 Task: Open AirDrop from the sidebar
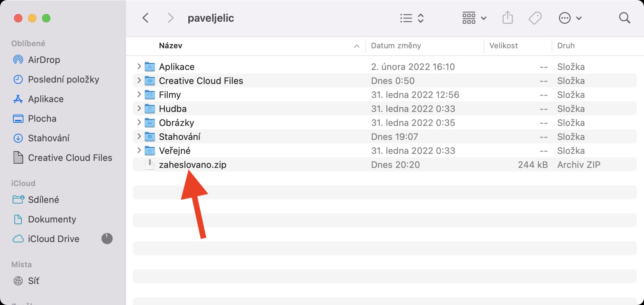[x=44, y=60]
